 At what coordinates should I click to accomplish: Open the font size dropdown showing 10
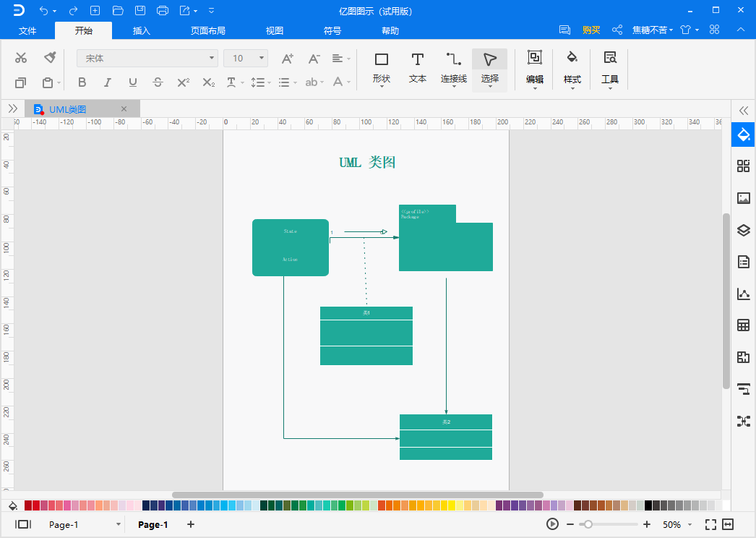pos(246,59)
